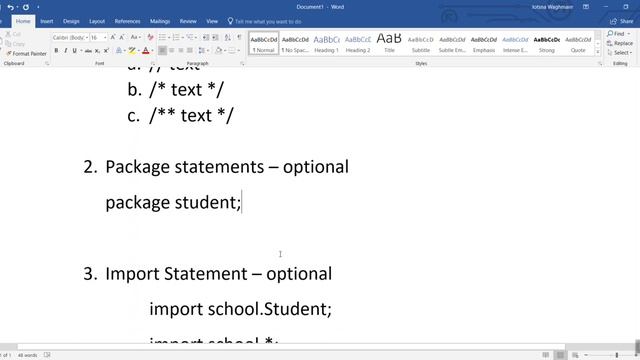Viewport: 640px width, 360px height.
Task: Open the Mailings tab
Action: coord(160,21)
